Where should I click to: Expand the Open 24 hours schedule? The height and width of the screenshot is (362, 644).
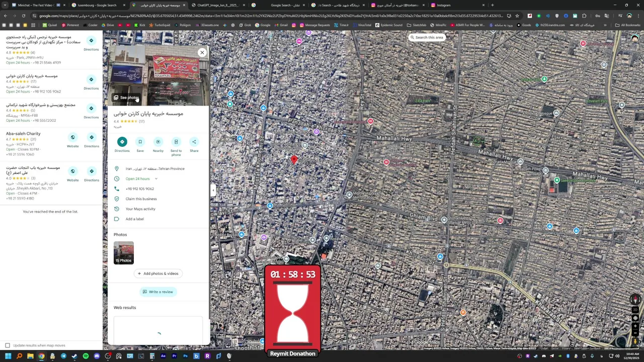(156, 179)
